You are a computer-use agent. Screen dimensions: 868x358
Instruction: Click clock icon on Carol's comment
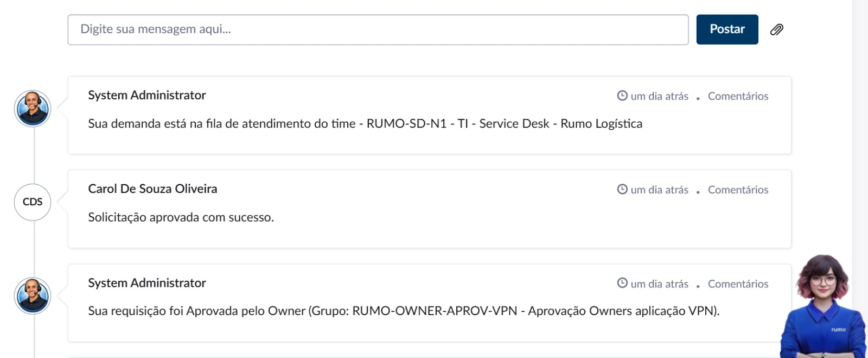(622, 189)
